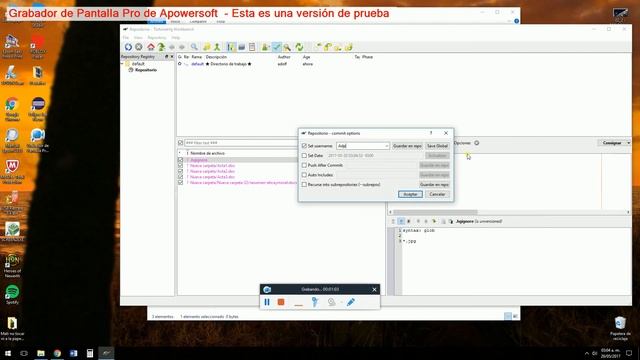Click the blue pencil annotate icon
This screenshot has width=640, height=360.
351,302
